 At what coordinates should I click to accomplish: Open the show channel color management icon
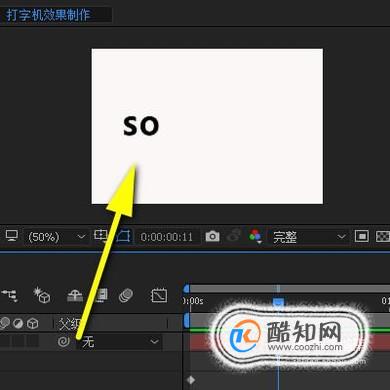coord(255,236)
